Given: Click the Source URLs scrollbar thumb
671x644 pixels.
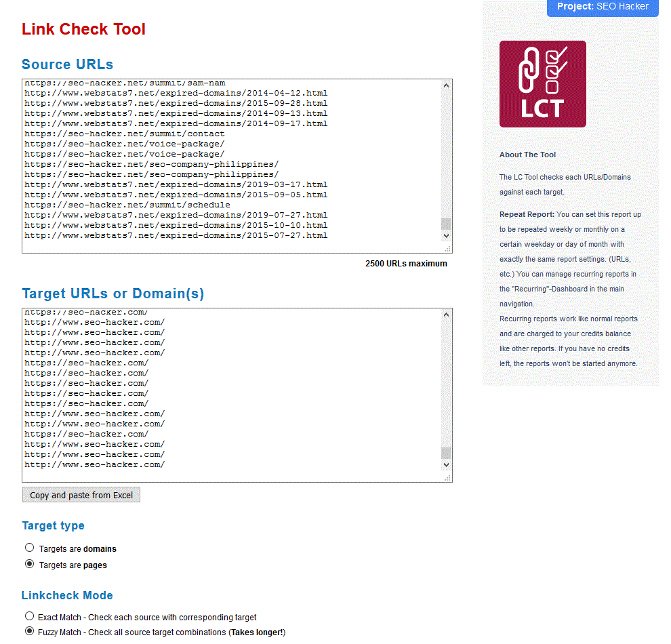Looking at the screenshot, I should coord(446,224).
